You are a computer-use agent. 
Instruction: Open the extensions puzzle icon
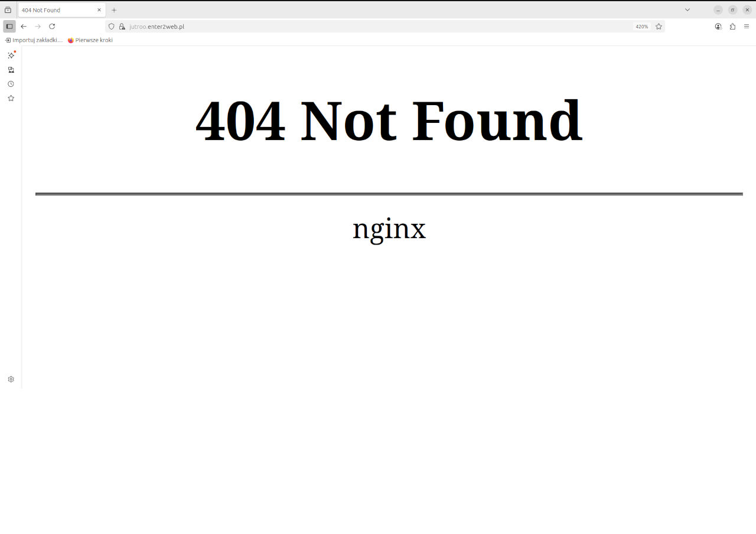tap(732, 27)
